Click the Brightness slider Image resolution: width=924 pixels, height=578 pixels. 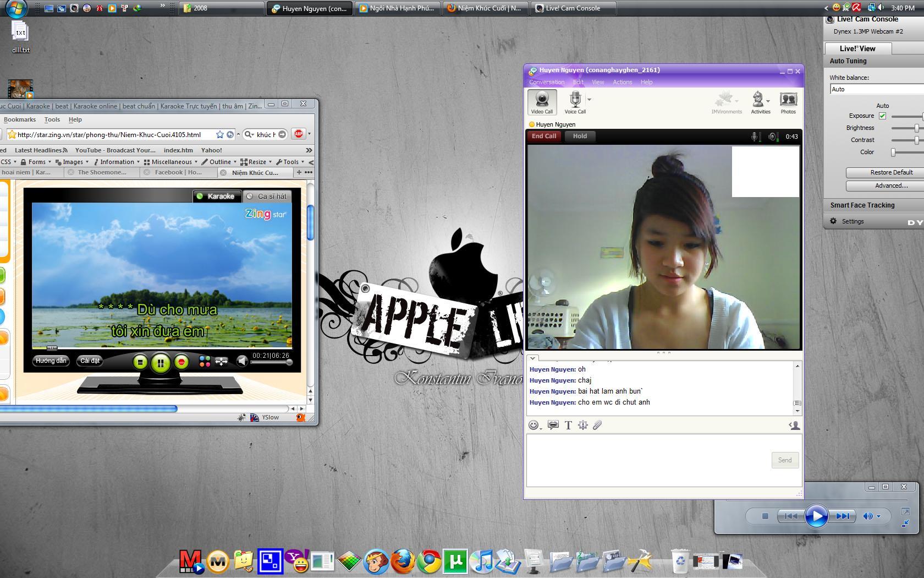tap(907, 128)
